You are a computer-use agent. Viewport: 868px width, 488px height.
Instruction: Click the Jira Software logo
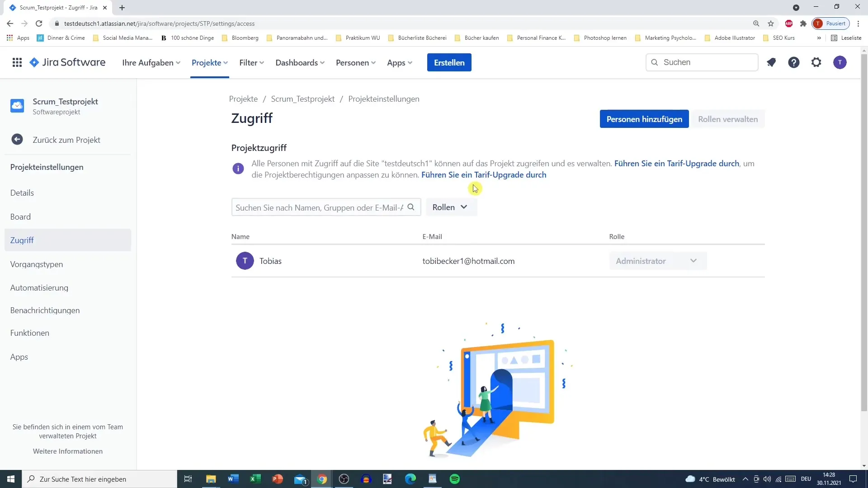(x=67, y=62)
